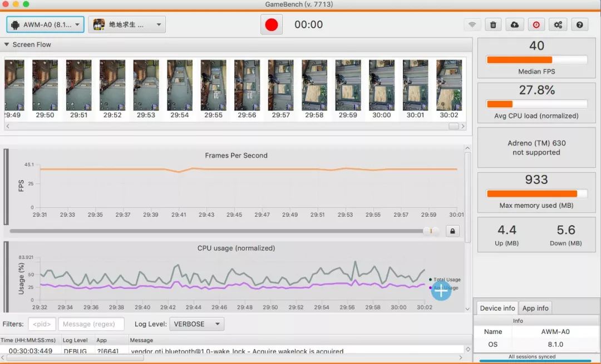Start recording with the red record button
The height and width of the screenshot is (364, 601).
coord(272,25)
